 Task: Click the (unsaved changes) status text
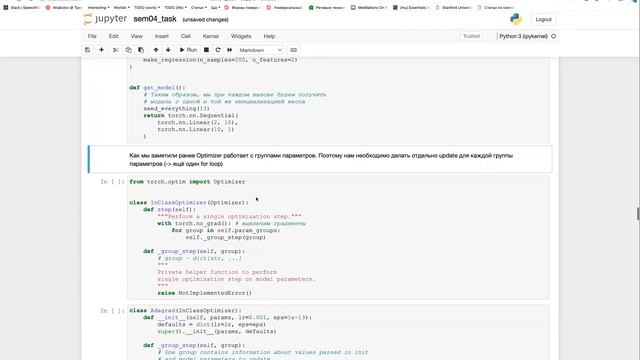(x=205, y=20)
